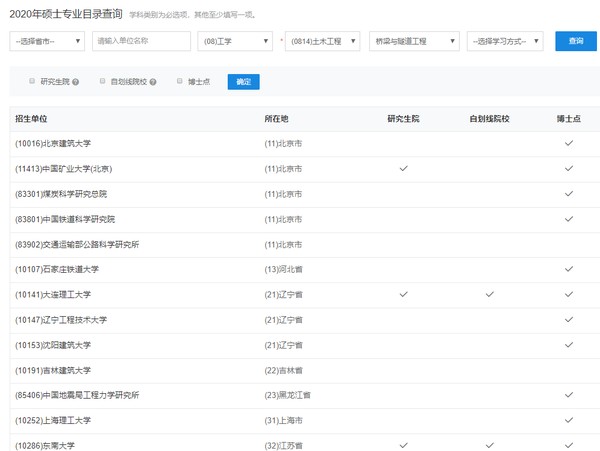Open the 选择学习方式 study mode dropdown
This screenshot has height=451, width=600.
click(x=505, y=41)
